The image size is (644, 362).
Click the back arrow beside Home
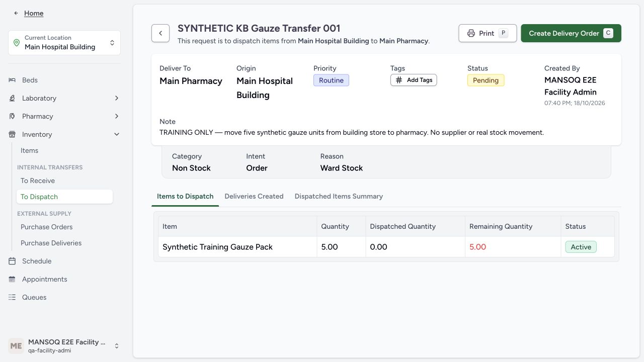(16, 13)
